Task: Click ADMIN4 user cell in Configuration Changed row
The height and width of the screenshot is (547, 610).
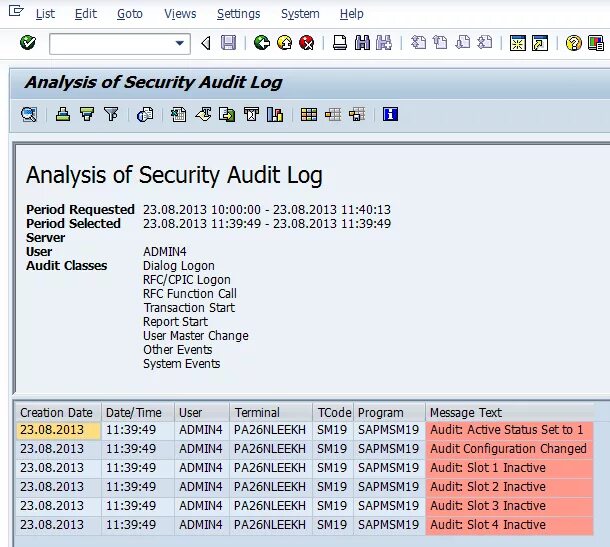Action: pos(201,449)
